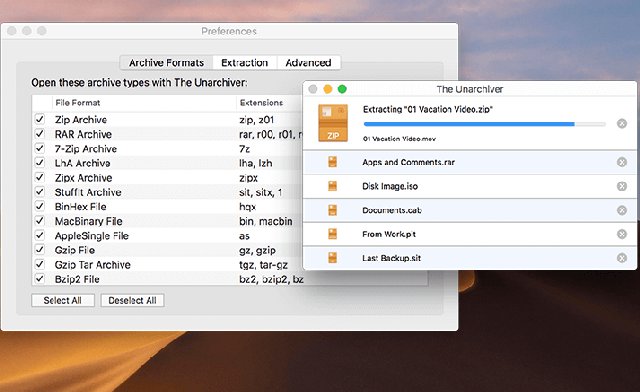Click the Select All button
This screenshot has width=640, height=392.
click(x=63, y=301)
